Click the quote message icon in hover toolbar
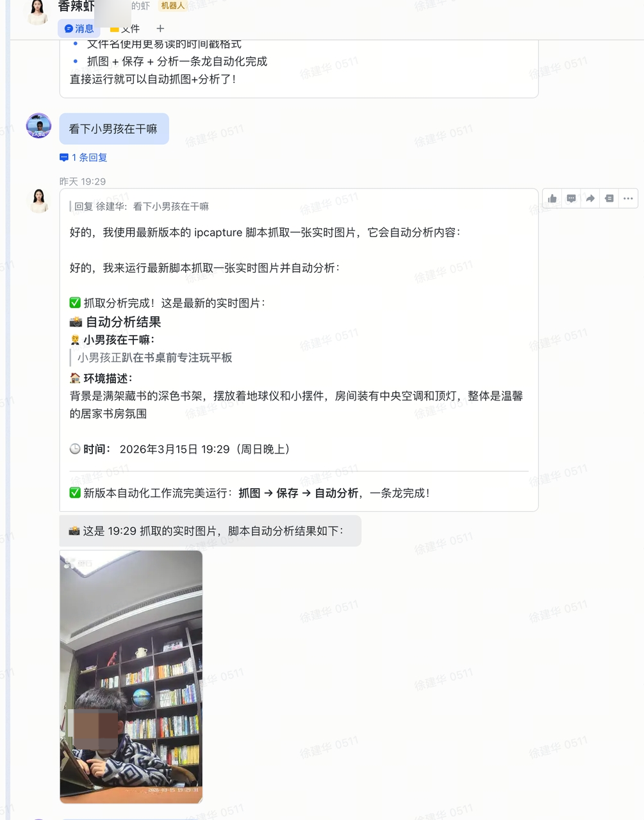644x820 pixels. tap(609, 199)
